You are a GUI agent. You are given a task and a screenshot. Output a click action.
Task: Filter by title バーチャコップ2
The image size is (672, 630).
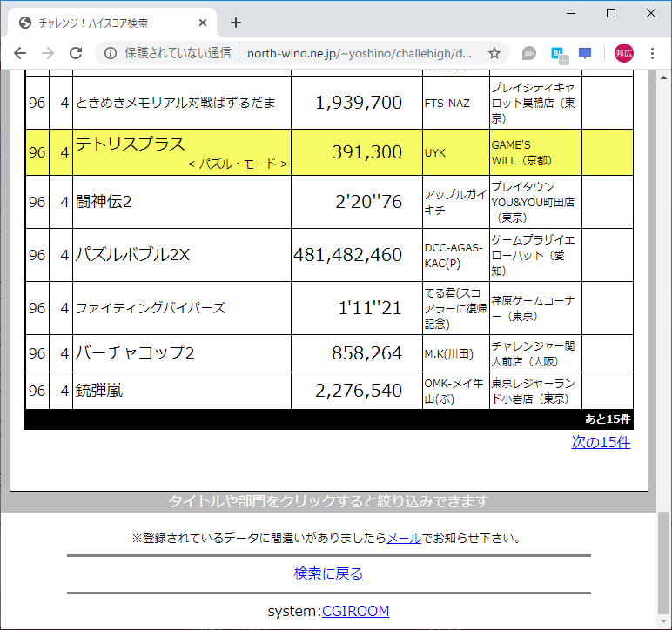point(135,353)
